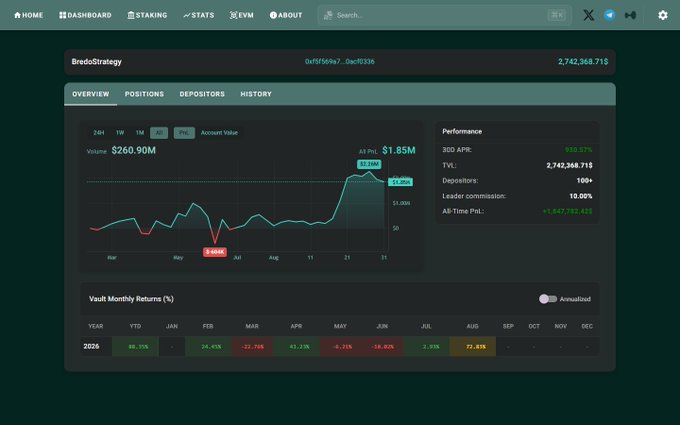Select the 24H chart range
This screenshot has width=680, height=425.
coord(99,133)
